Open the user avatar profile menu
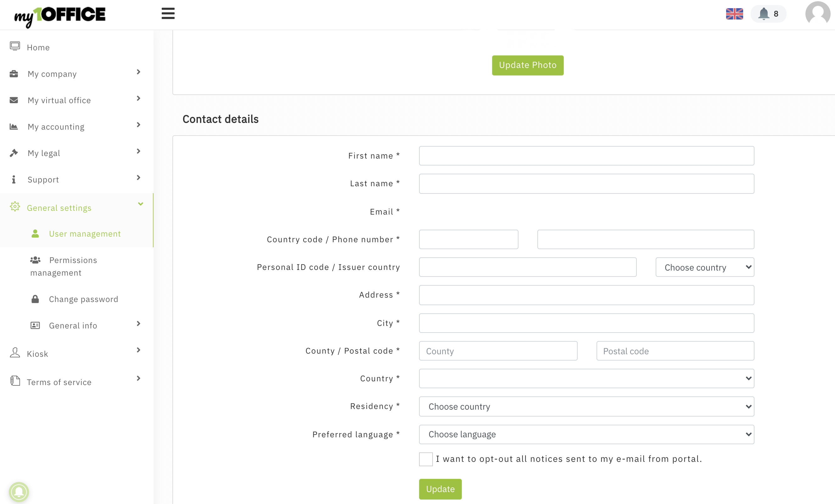The height and width of the screenshot is (504, 835). (818, 14)
